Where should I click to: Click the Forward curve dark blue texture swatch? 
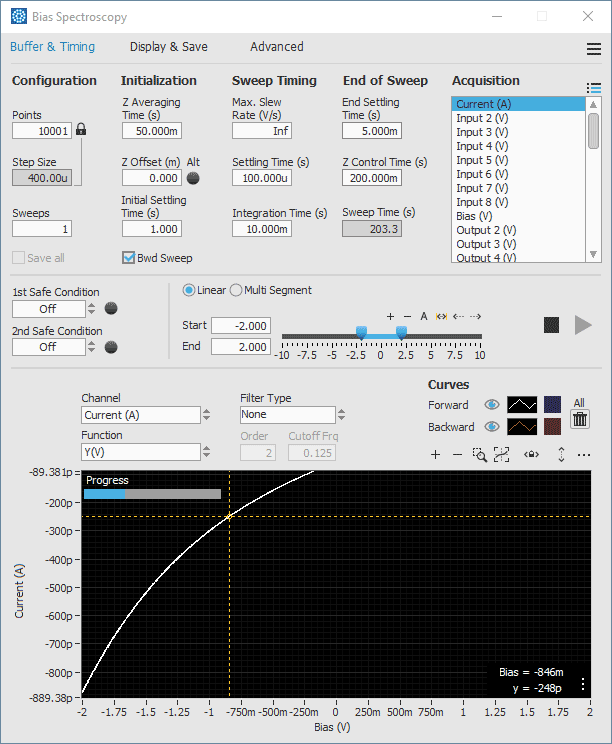552,405
